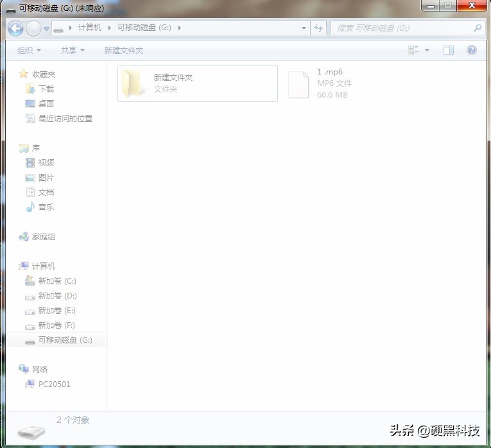This screenshot has width=491, height=448.
Task: Click the Forward navigation arrow
Action: click(x=33, y=29)
